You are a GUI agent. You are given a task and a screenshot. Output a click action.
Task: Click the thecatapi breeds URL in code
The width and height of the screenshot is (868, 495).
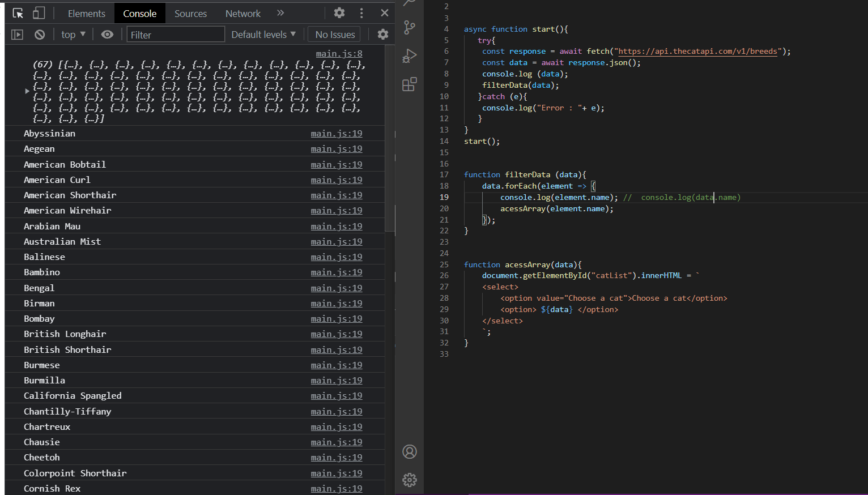pos(696,51)
